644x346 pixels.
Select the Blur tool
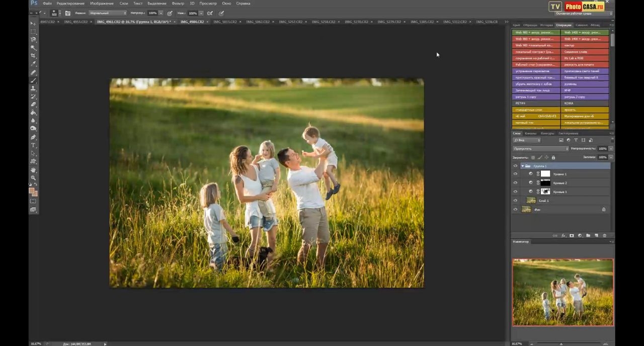(x=33, y=120)
